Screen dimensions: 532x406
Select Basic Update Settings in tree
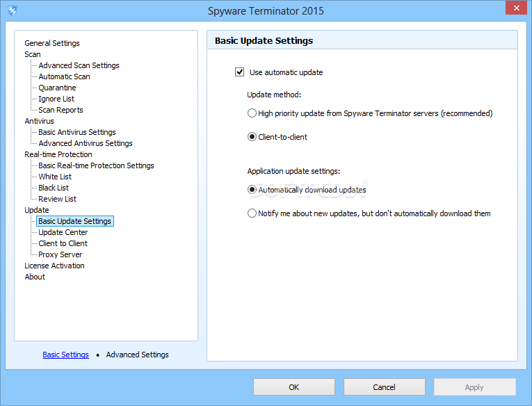tap(74, 221)
